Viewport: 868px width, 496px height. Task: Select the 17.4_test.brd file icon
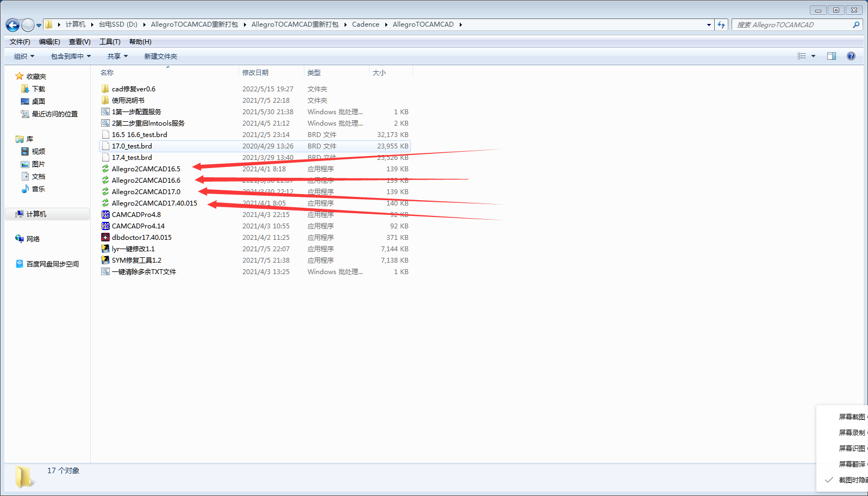pos(105,157)
